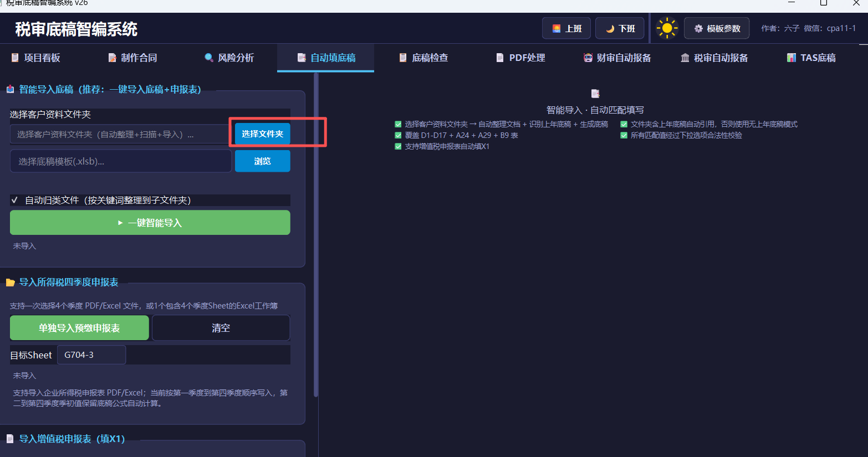Viewport: 868px width, 457px height.
Task: Click 未导入 status under 一键智能导入
Action: 24,246
